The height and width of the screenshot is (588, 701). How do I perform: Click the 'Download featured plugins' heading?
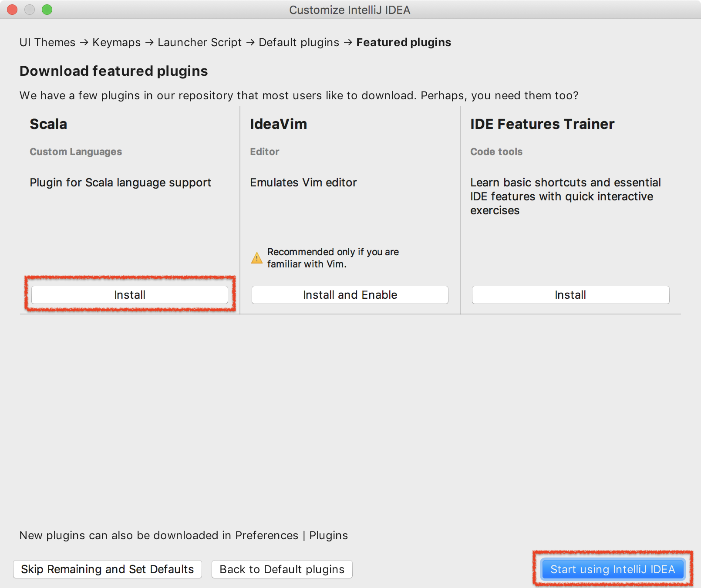[x=114, y=71]
